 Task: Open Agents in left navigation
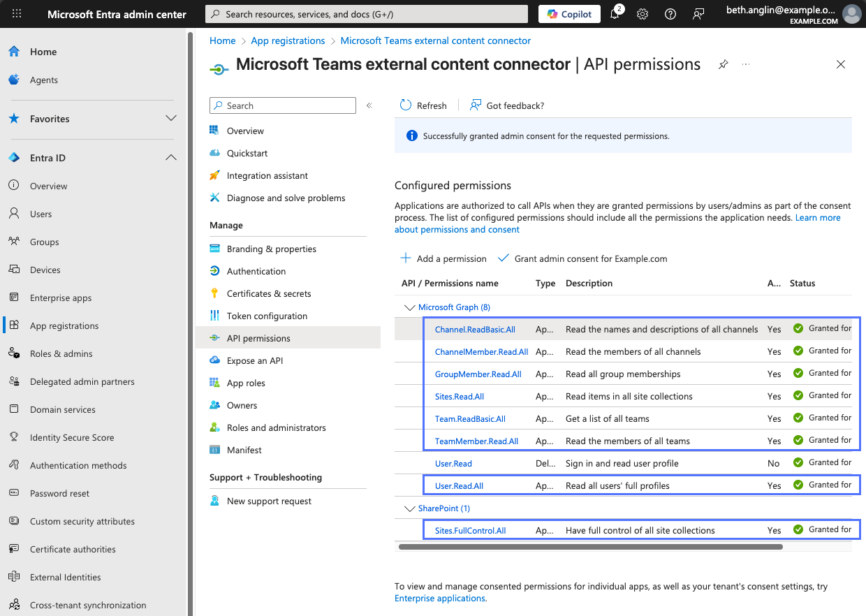(44, 80)
